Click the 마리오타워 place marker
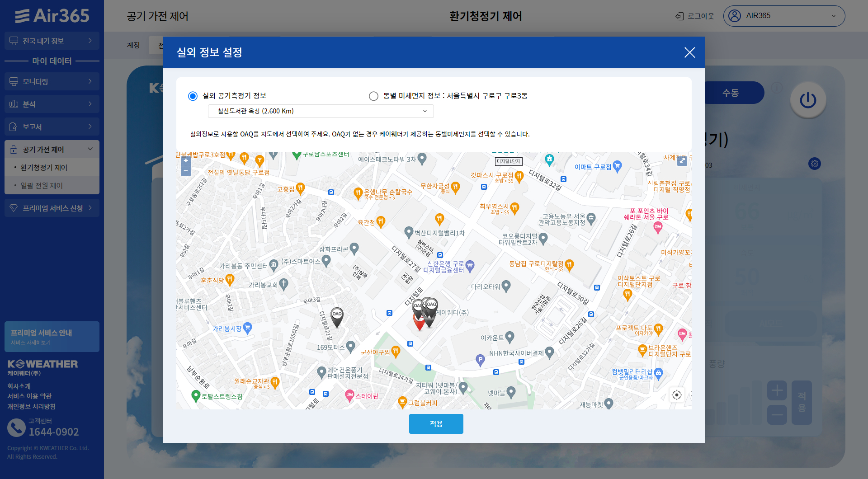Screen dimensions: 868x479 [x=506, y=286]
